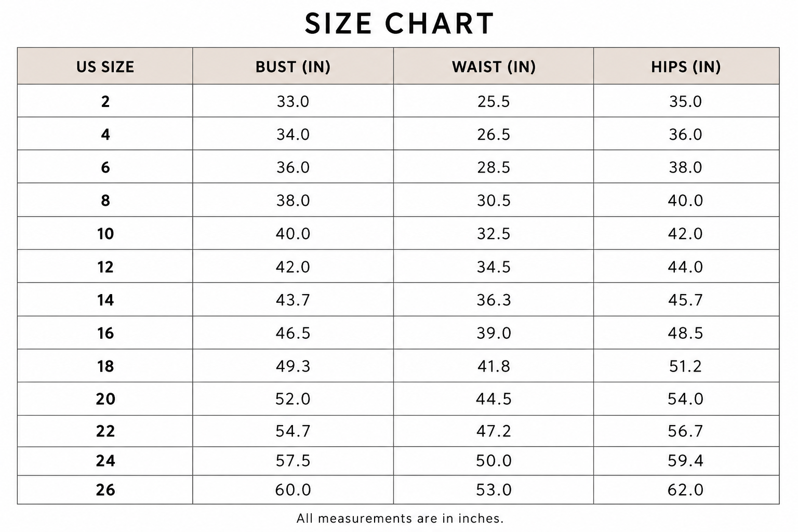Click waist value 53.0 for size 26
This screenshot has height=532, width=798.
coord(494,490)
